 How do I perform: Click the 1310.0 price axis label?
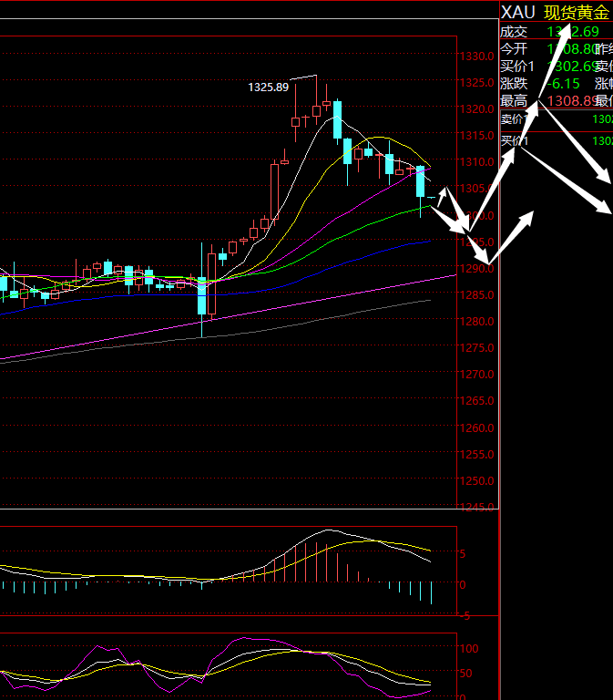click(x=477, y=161)
